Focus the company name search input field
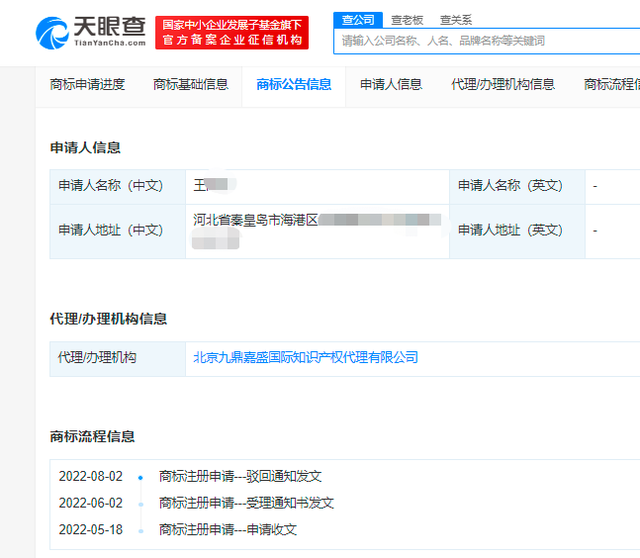 coord(487,41)
